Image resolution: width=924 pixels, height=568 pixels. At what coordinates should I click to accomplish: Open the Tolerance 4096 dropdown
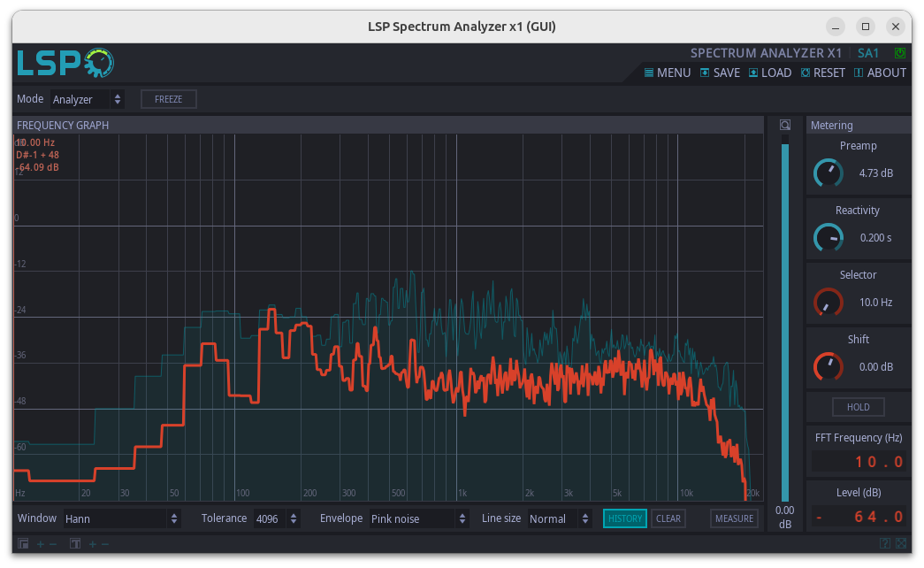(277, 519)
